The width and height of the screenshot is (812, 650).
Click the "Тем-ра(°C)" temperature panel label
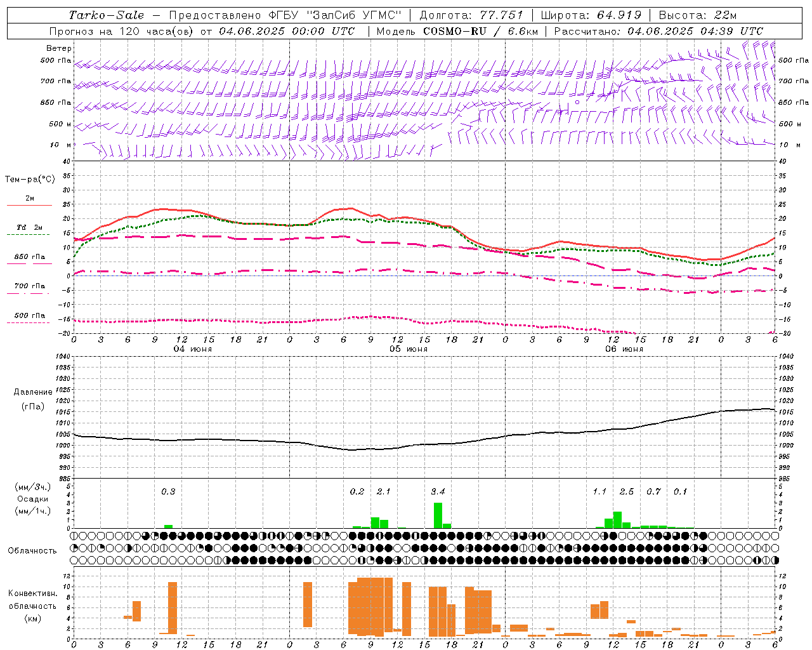coord(30,180)
